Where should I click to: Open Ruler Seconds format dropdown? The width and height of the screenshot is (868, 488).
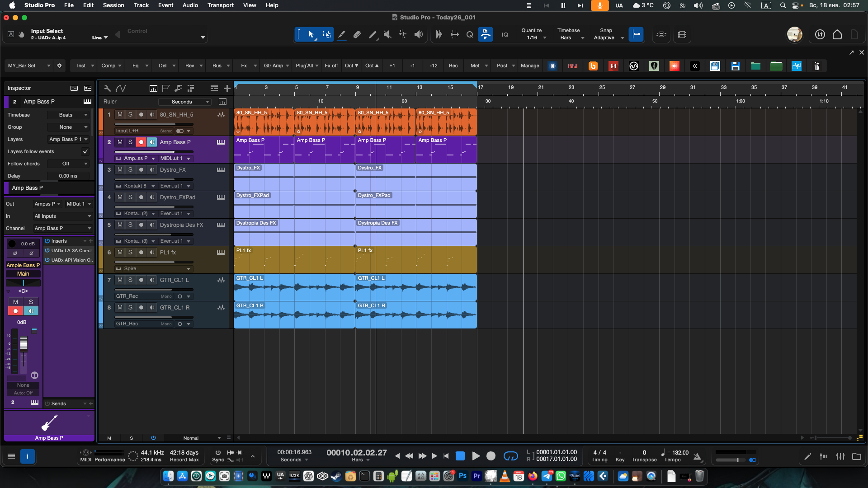(x=184, y=102)
